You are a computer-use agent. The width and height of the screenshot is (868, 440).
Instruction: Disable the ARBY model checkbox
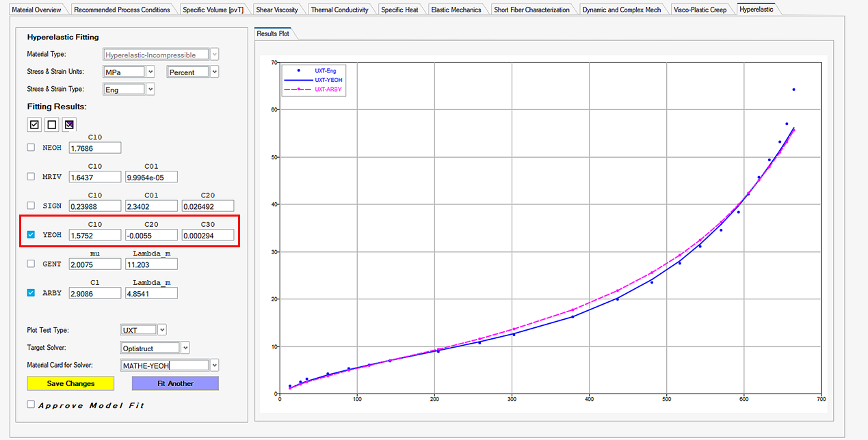point(30,292)
